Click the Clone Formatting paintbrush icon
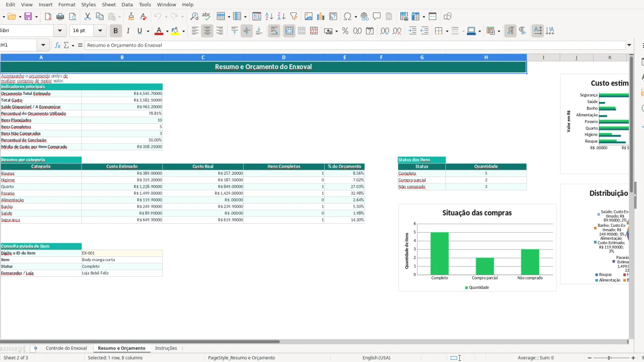Viewport: 644px width, 362px height. pyautogui.click(x=131, y=17)
